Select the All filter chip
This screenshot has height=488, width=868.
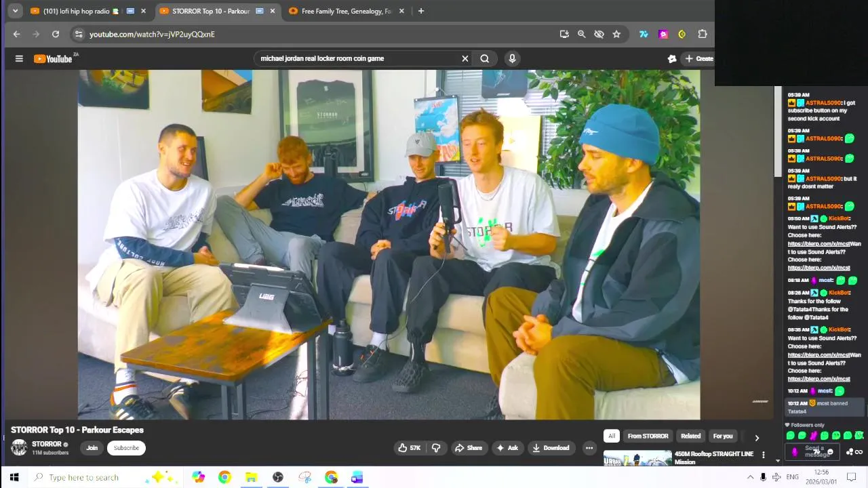(x=612, y=436)
